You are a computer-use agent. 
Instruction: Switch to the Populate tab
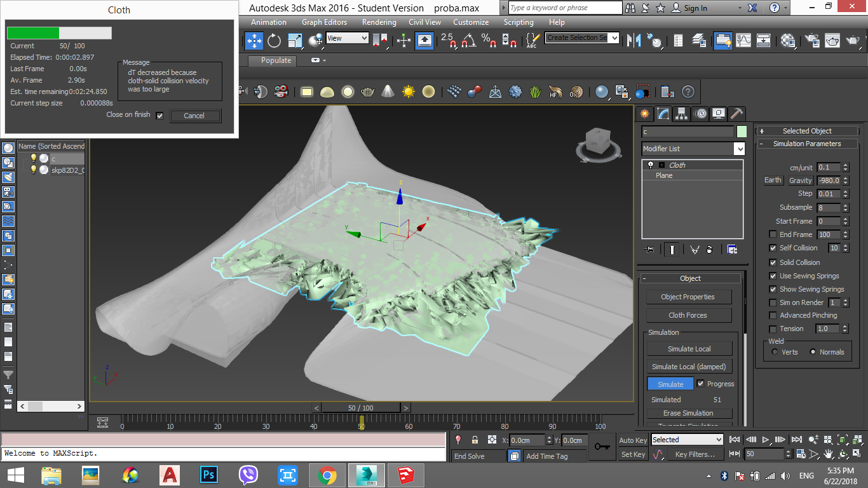[x=276, y=60]
